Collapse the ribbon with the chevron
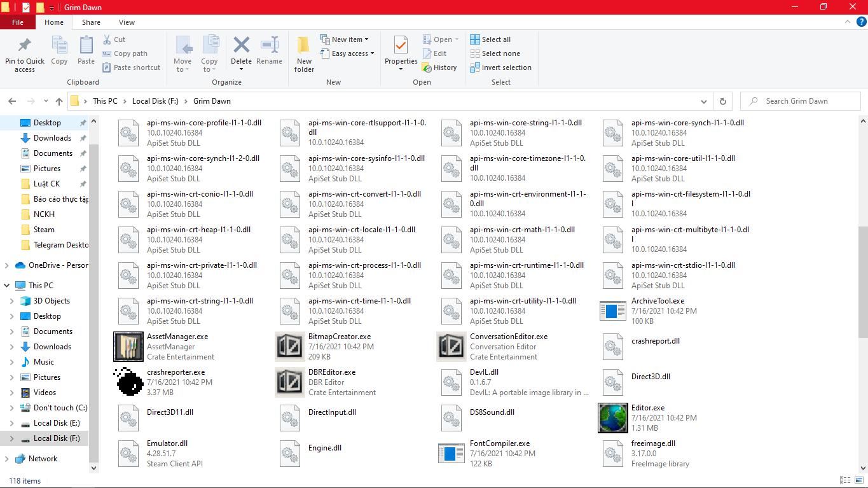Image resolution: width=868 pixels, height=488 pixels. tap(847, 22)
